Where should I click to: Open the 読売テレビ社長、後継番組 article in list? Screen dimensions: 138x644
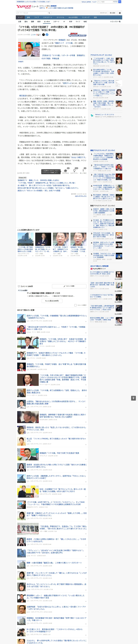coord(57,317)
